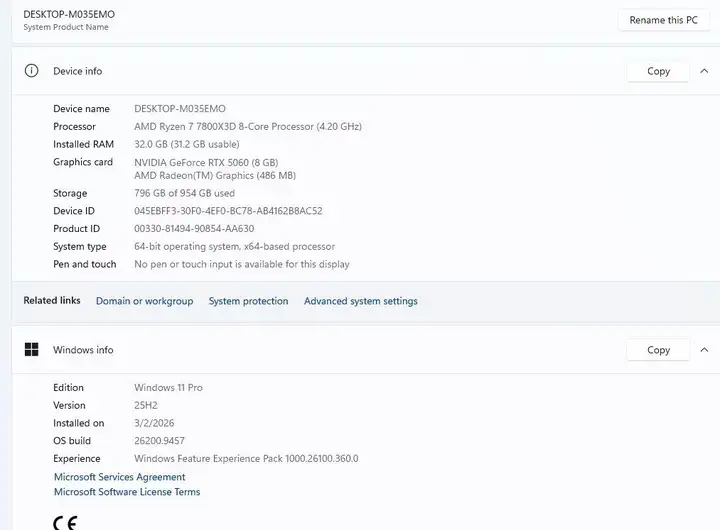Select AMD Radeon(TM) Graphics text
Screen dimensions: 720x530
coord(215,175)
